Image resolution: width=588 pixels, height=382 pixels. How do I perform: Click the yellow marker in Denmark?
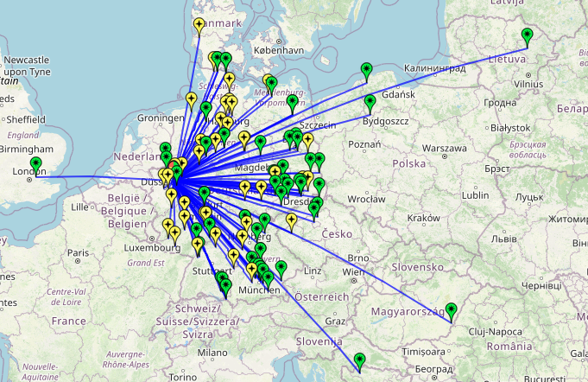pyautogui.click(x=199, y=25)
